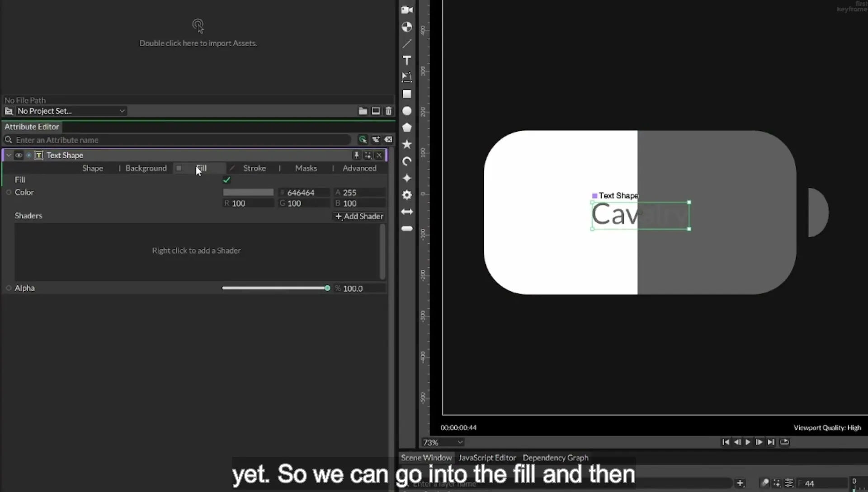Select the Ellipse shape tool
868x492 pixels.
click(x=407, y=111)
